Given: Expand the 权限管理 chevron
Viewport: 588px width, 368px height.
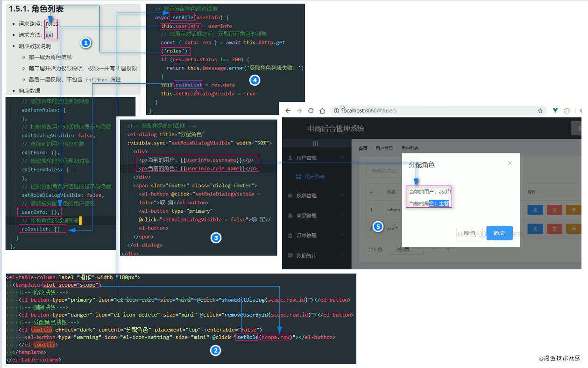Looking at the screenshot, I should coord(343,195).
